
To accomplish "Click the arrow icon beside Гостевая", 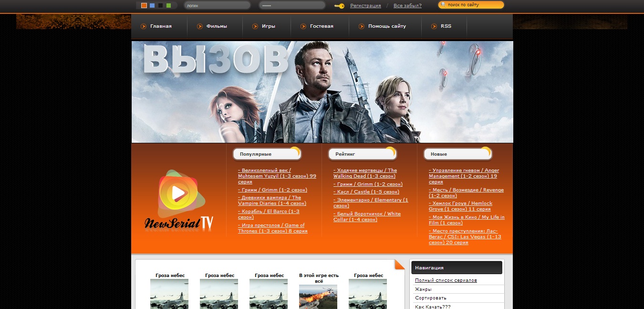I will [x=303, y=26].
